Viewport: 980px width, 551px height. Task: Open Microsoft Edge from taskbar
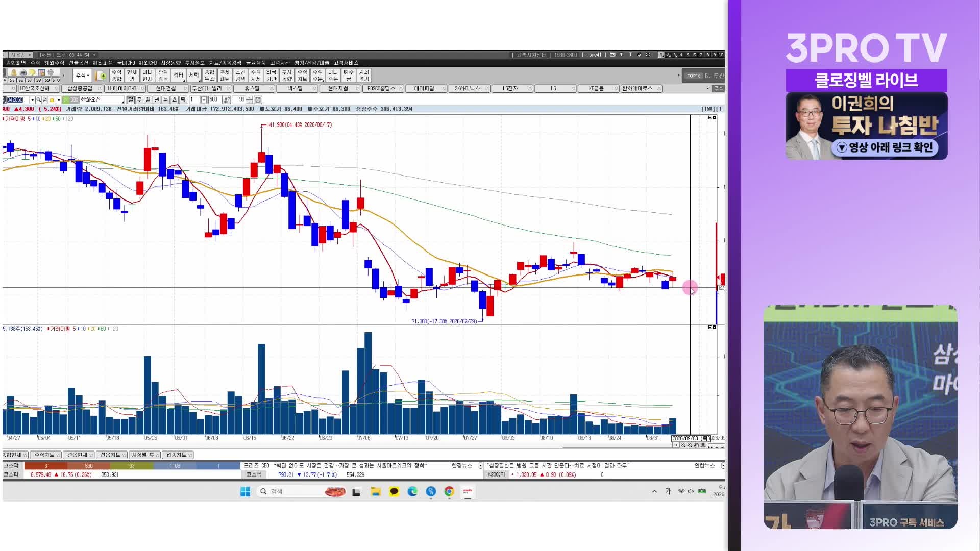[x=412, y=491]
